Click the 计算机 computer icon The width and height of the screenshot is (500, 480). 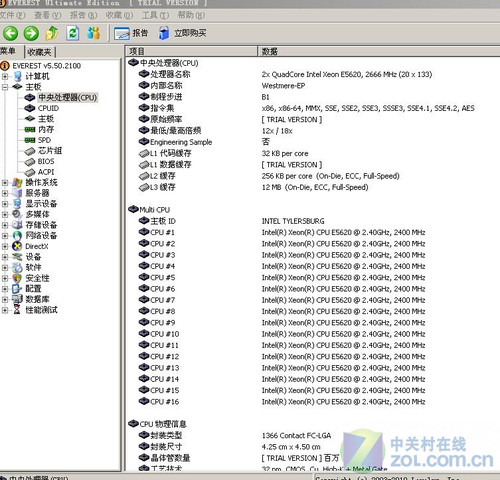tap(18, 76)
